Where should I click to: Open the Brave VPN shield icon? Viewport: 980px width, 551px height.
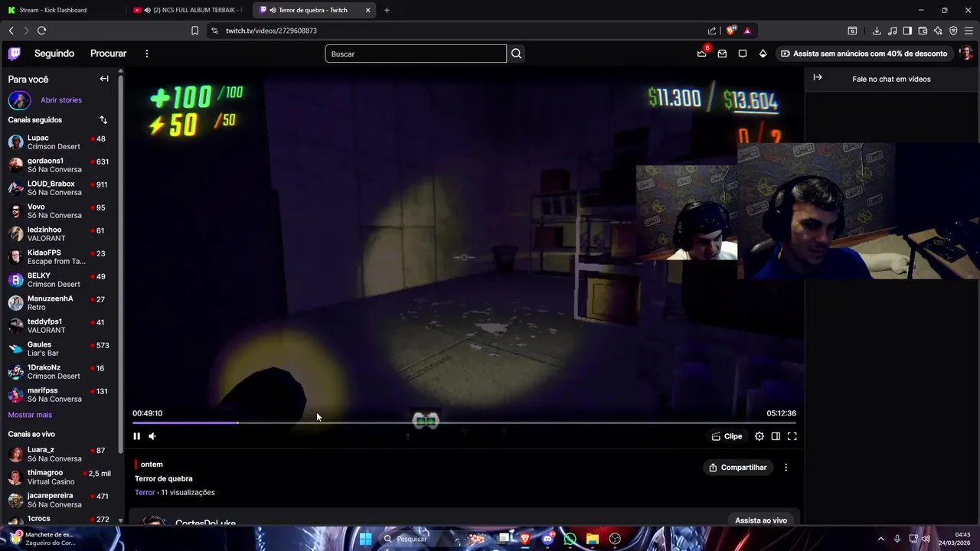click(953, 31)
